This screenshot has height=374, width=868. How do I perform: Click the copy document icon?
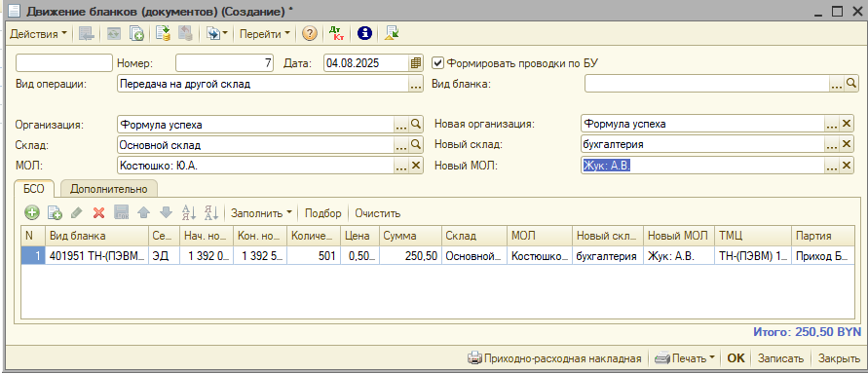point(136,34)
